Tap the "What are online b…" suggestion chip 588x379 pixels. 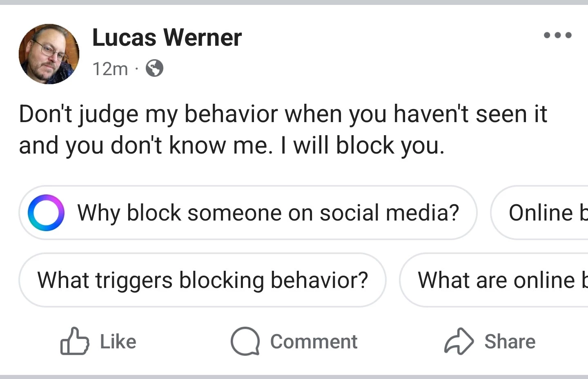(x=498, y=280)
